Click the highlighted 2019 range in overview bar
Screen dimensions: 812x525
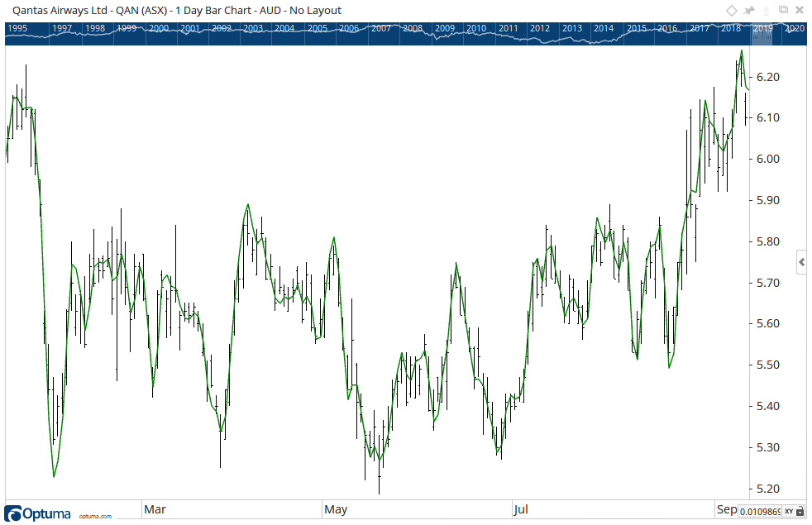point(762,33)
